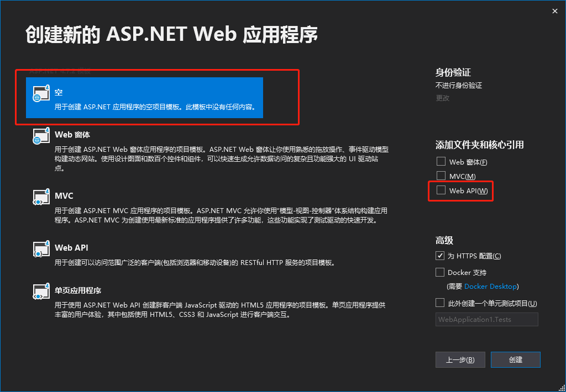Uncheck 为 HTTPS 配置(C) checkbox

coord(439,256)
